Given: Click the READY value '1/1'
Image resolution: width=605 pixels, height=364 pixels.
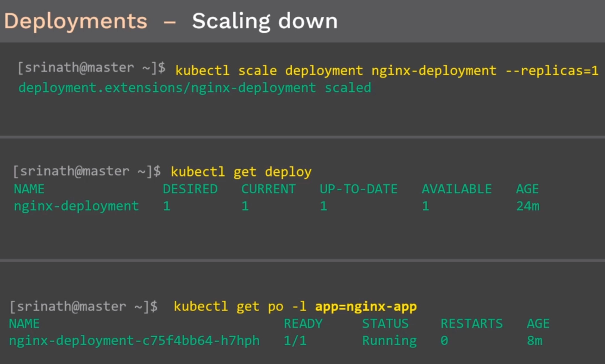Looking at the screenshot, I should pyautogui.click(x=295, y=341).
